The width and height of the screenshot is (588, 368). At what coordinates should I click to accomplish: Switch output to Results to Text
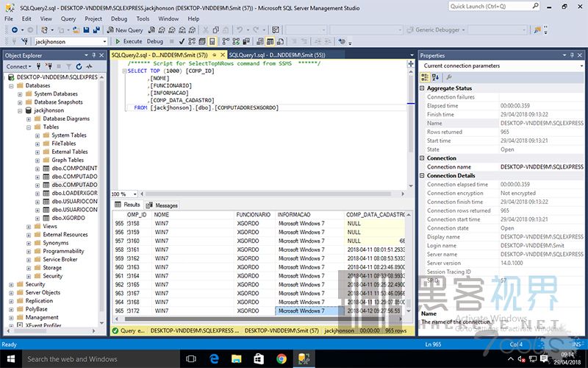coord(260,41)
